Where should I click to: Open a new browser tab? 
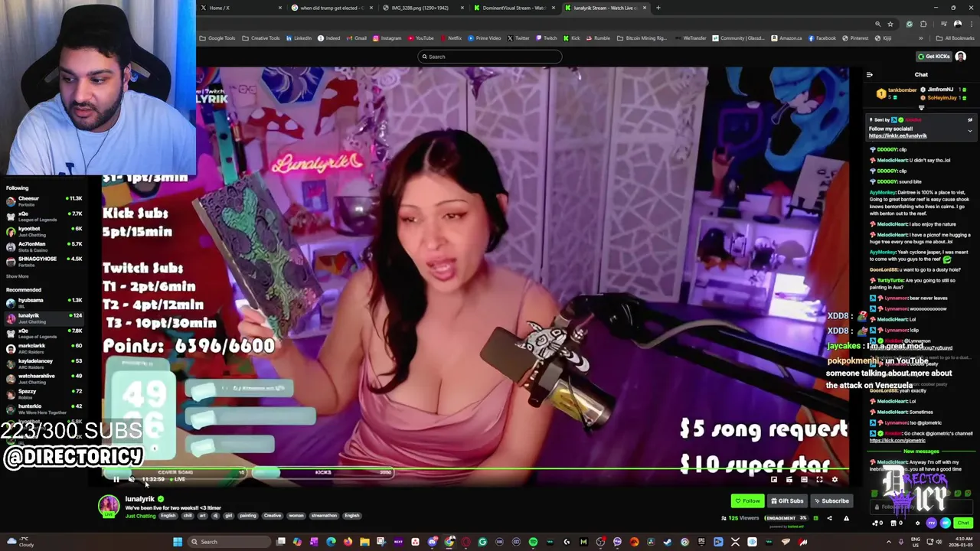(x=658, y=8)
